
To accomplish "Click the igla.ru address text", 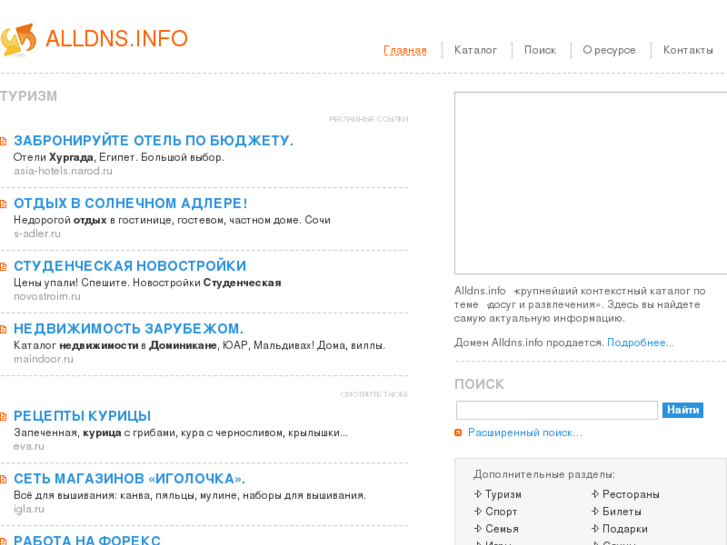I will pos(29,508).
